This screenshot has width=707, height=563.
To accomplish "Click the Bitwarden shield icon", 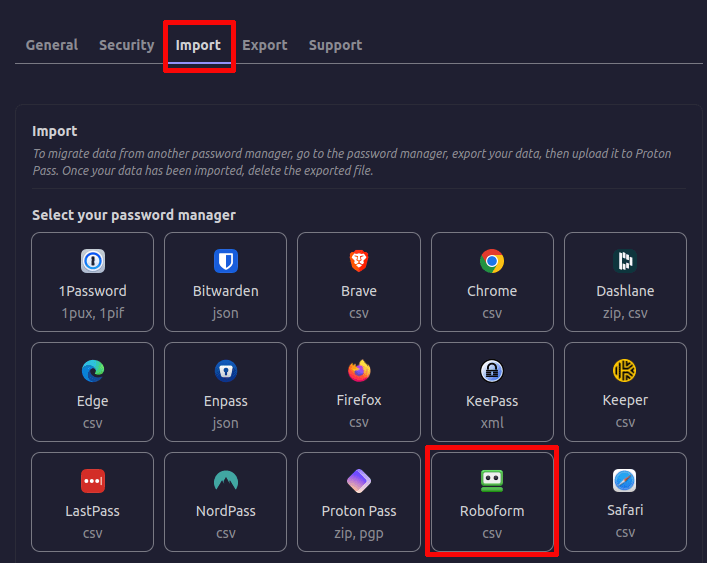I will pos(225,261).
